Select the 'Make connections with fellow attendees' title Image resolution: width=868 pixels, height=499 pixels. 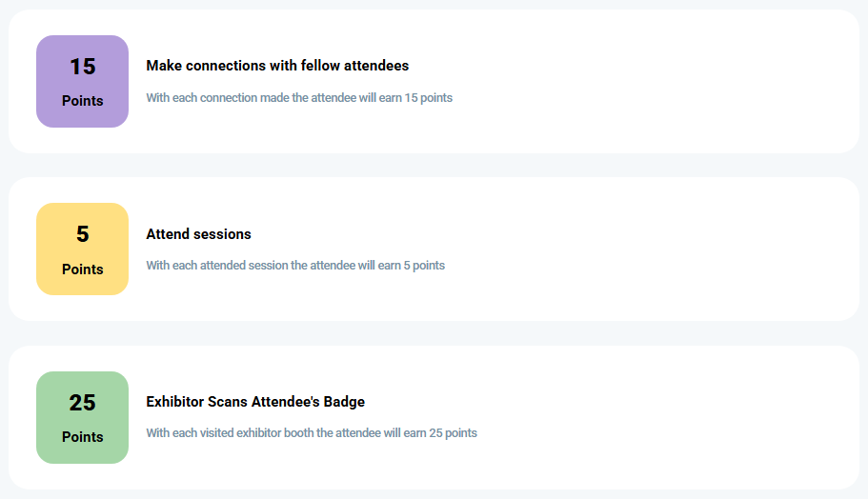coord(277,66)
